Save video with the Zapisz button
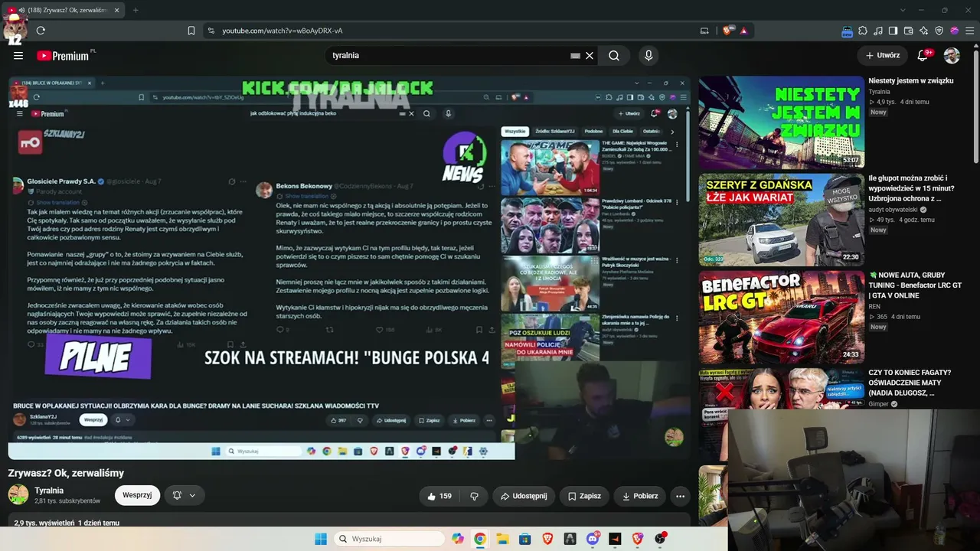 (584, 496)
